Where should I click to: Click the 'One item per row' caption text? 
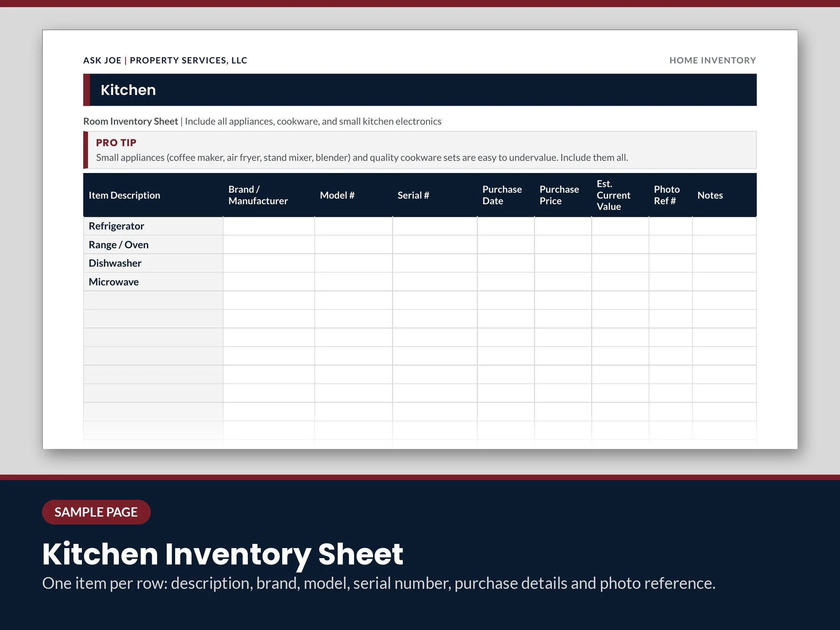pos(379,583)
